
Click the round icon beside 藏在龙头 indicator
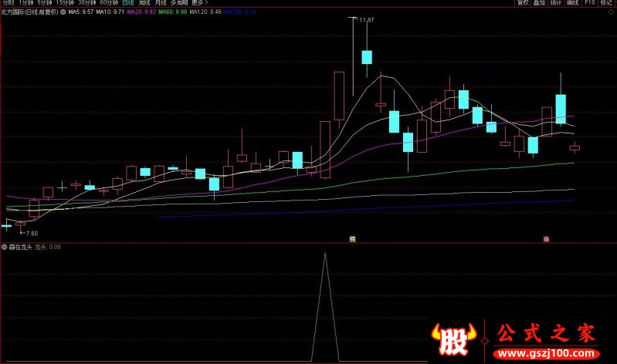click(5, 247)
